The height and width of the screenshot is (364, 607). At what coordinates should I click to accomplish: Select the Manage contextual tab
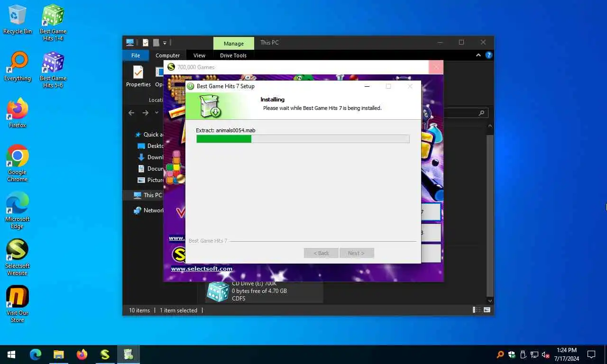233,43
